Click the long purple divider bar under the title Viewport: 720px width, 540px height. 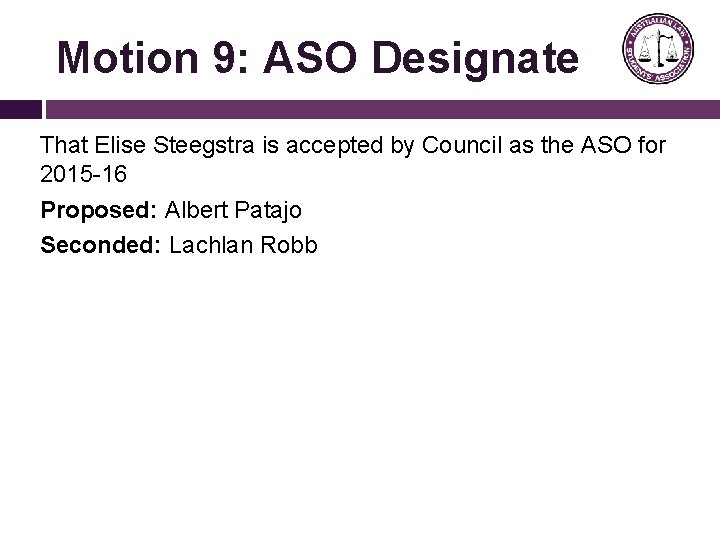click(x=382, y=109)
